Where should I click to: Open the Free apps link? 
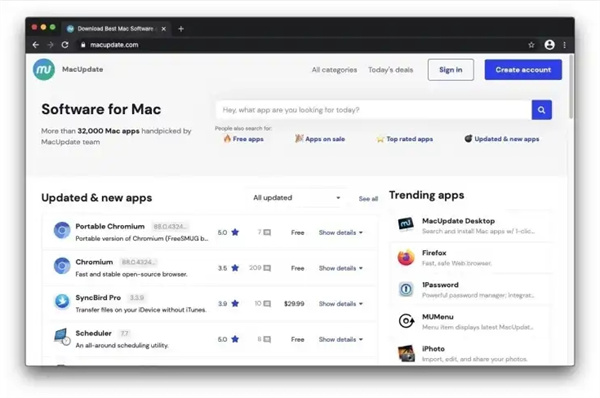click(x=244, y=139)
